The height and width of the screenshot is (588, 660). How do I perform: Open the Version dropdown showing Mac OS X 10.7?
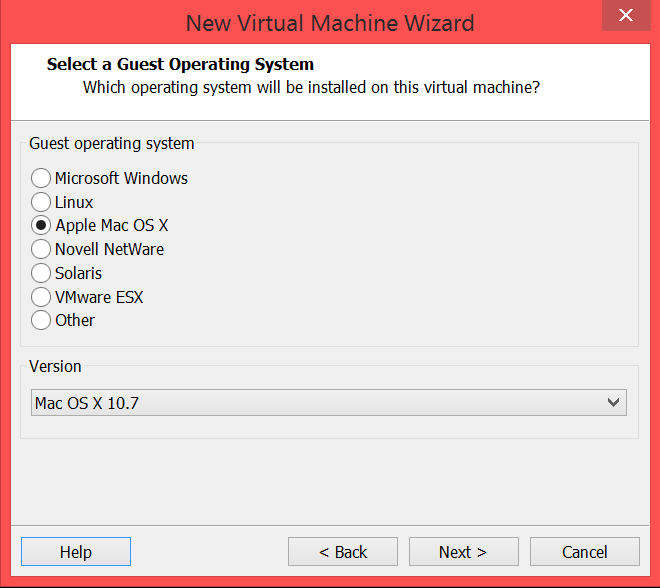click(329, 403)
